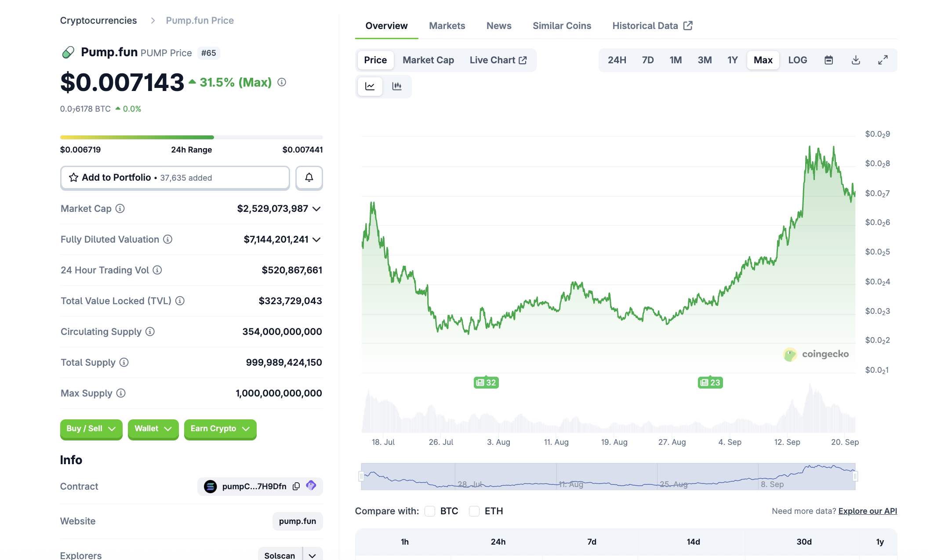The width and height of the screenshot is (930, 560).
Task: Expand the Market Cap breakdown chevron
Action: pyautogui.click(x=317, y=209)
